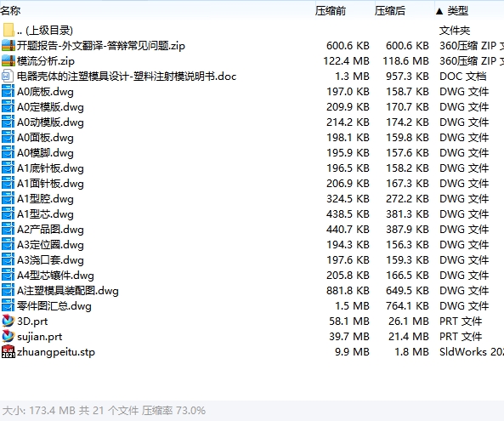This screenshot has width=504, height=421.
Task: Select file name zhuangpeitu.stp
Action: tap(56, 352)
